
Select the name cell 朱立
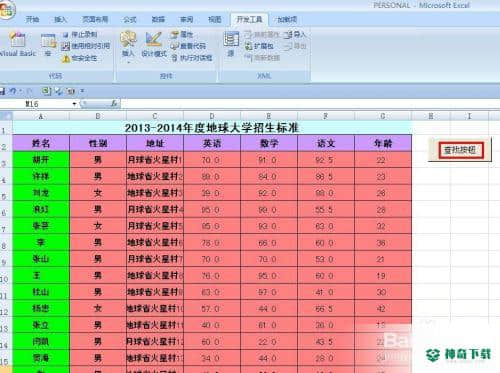[41, 325]
